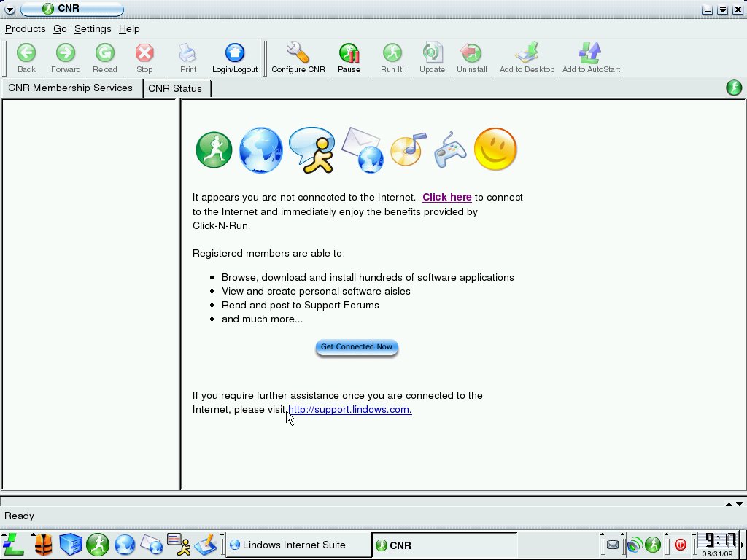The image size is (747, 560).
Task: Open the Settings menu
Action: click(93, 29)
